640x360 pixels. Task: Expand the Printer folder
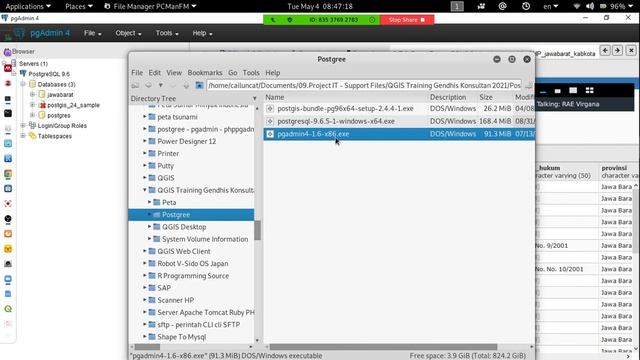pos(144,153)
